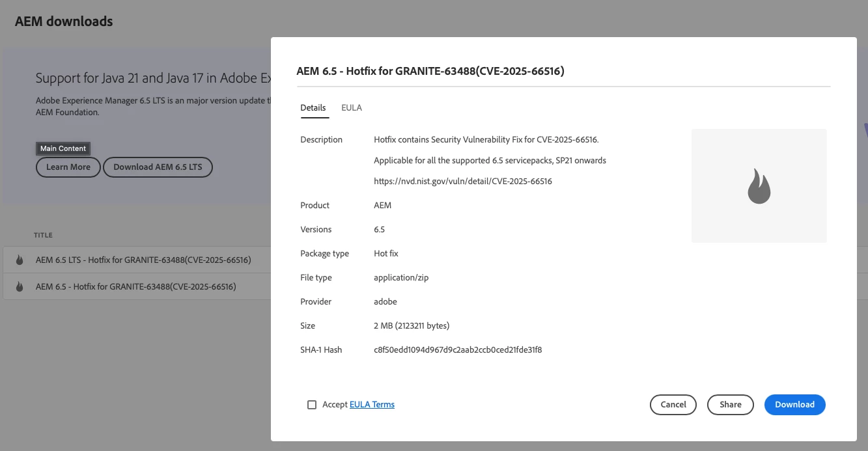Click the SHA-1 hash value c8f50edd1094…
This screenshot has width=868, height=451.
pyautogui.click(x=458, y=350)
